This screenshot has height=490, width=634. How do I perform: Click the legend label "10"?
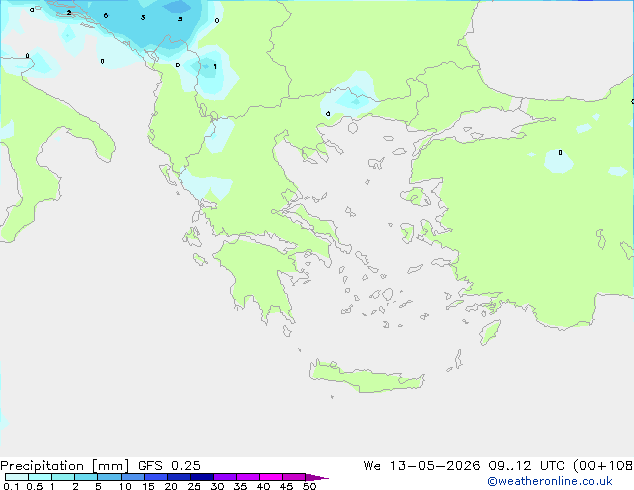pos(125,486)
